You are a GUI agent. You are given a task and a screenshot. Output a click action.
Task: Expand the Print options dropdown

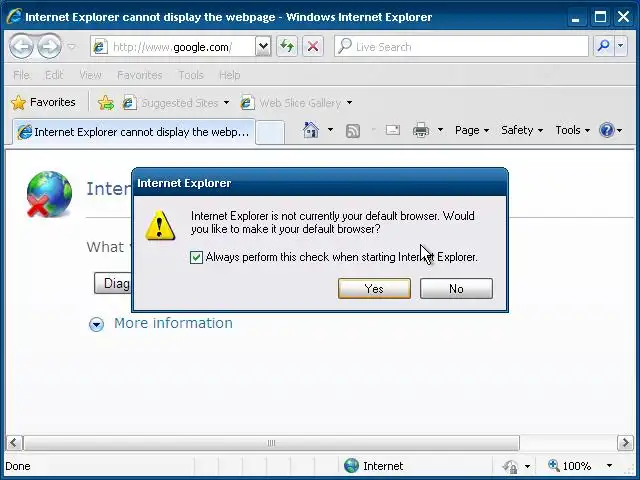[x=440, y=130]
